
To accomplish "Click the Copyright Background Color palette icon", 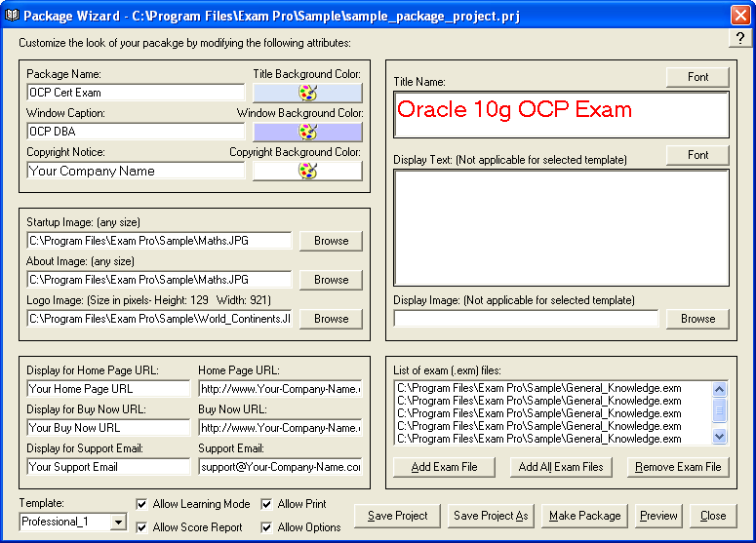I will [307, 171].
